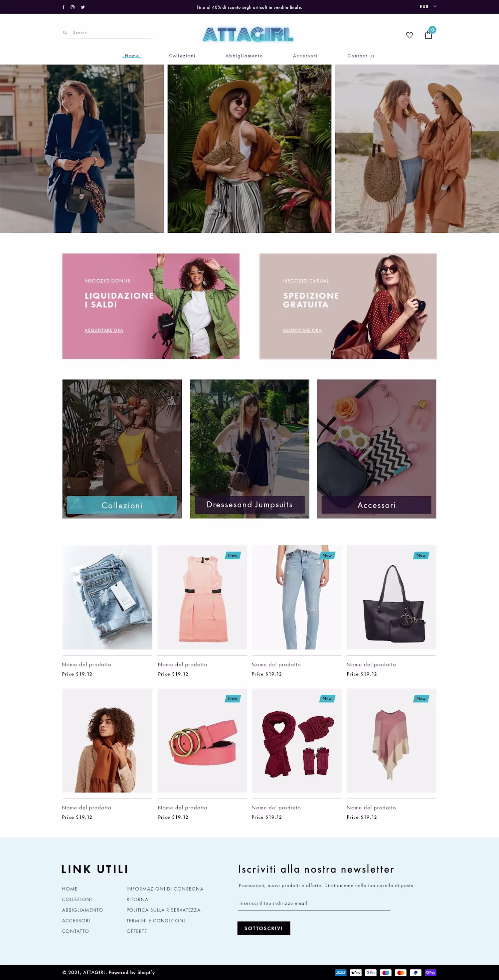Open the wishlist heart icon

pos(409,35)
